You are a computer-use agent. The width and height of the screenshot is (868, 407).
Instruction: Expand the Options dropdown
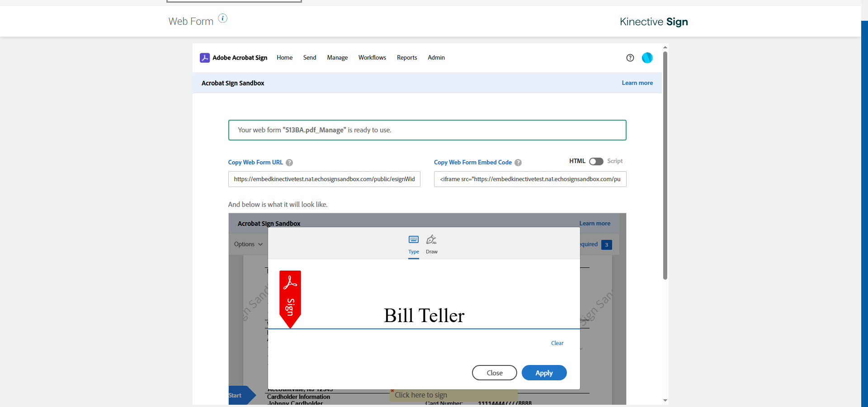tap(248, 244)
